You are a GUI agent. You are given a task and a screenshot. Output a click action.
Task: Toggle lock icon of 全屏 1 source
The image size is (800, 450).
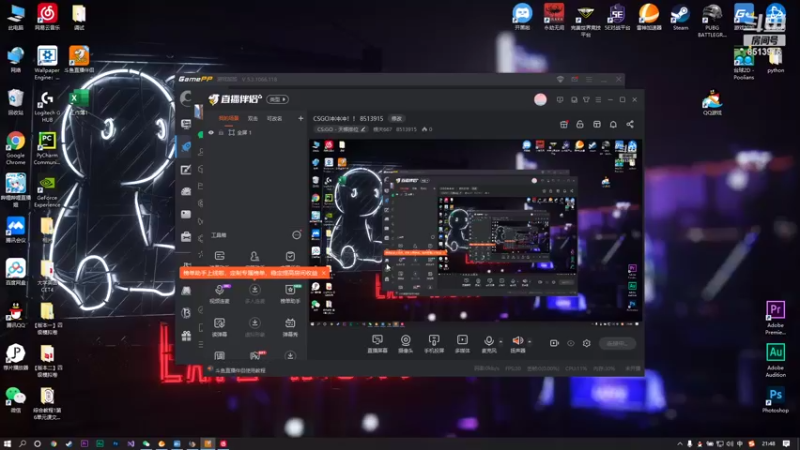221,133
